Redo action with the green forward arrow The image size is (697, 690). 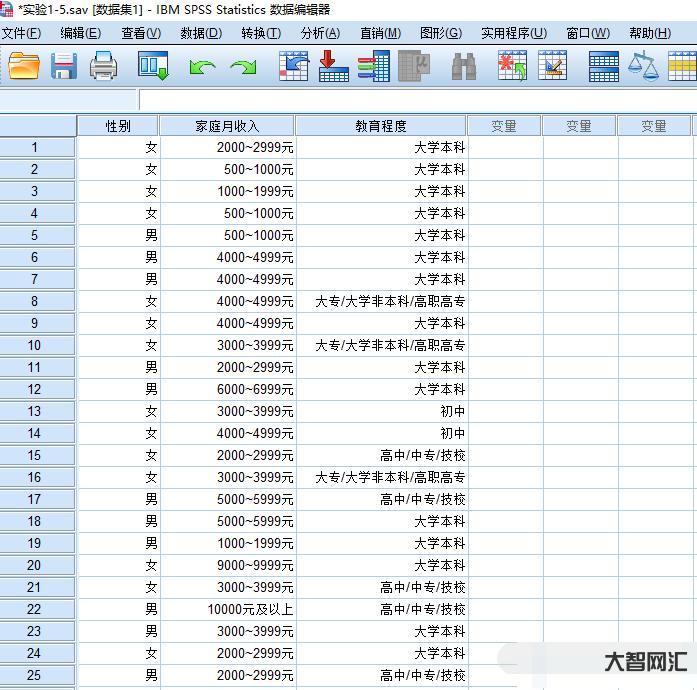pos(243,67)
